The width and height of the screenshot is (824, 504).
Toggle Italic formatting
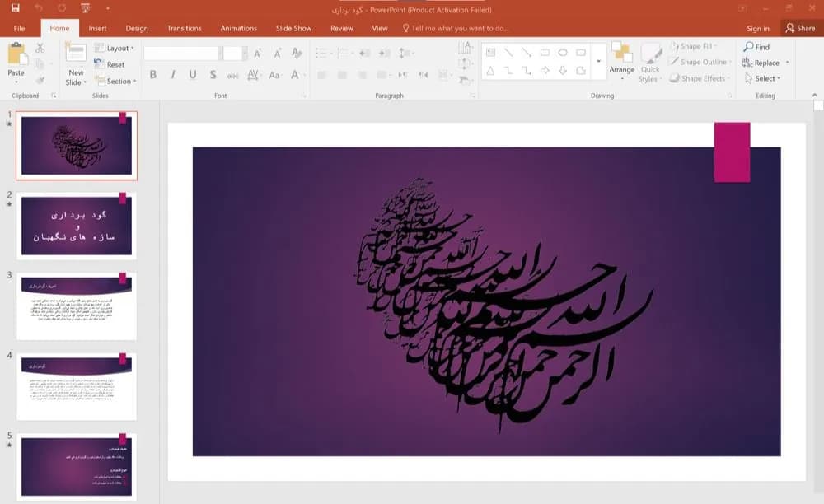click(173, 75)
